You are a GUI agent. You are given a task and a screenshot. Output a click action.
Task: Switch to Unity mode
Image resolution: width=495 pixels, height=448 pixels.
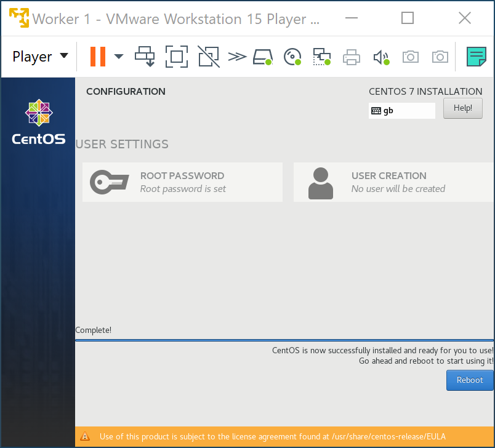(208, 56)
